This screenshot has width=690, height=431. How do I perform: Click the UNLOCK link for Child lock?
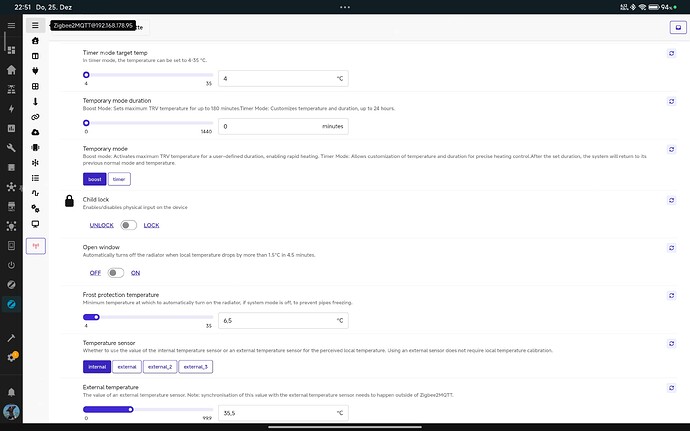pos(102,225)
